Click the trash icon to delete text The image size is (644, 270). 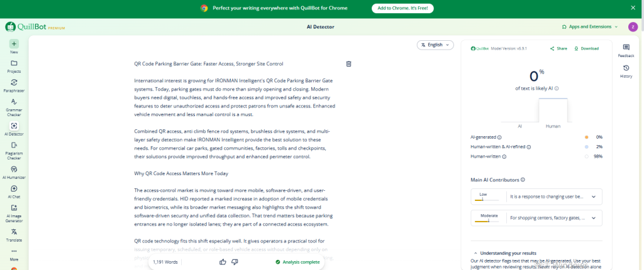348,63
